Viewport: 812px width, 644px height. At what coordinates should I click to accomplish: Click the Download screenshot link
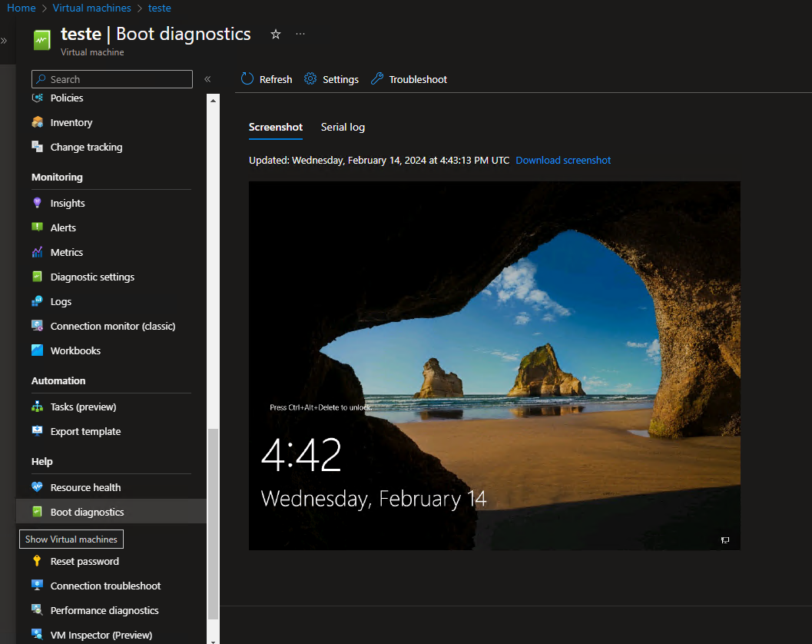563,160
